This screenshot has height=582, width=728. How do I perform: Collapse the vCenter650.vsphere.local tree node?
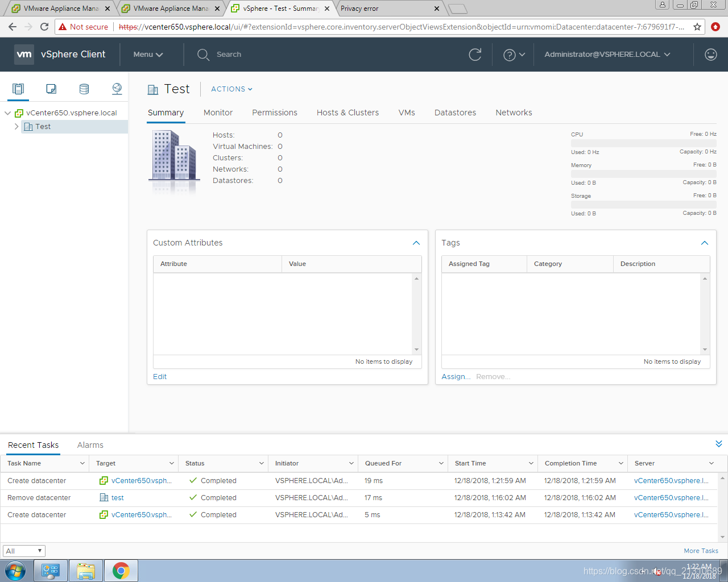pyautogui.click(x=7, y=113)
